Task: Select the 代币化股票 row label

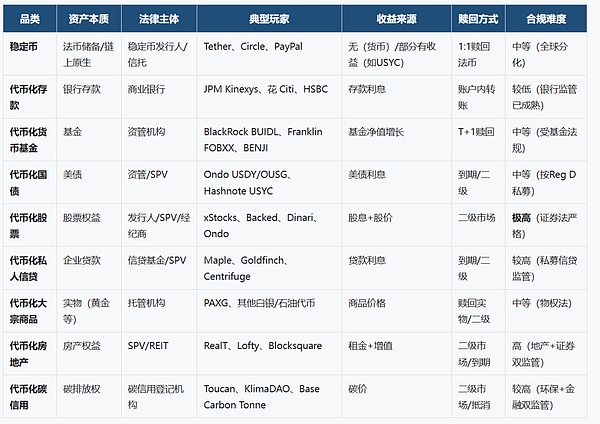Action: click(28, 226)
